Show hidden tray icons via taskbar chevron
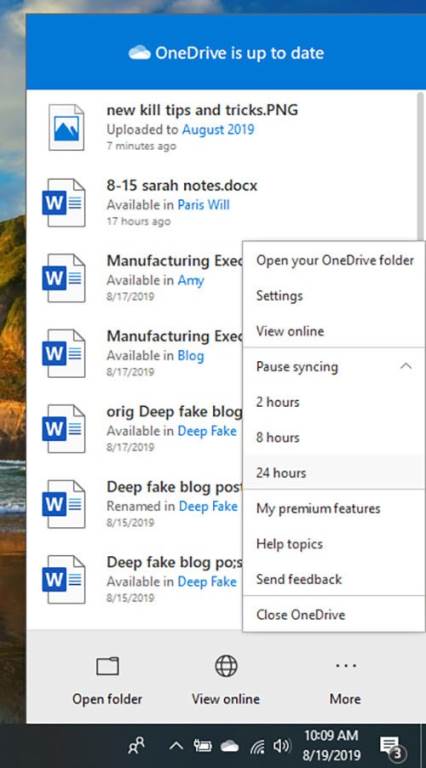The height and width of the screenshot is (768, 426). [176, 746]
